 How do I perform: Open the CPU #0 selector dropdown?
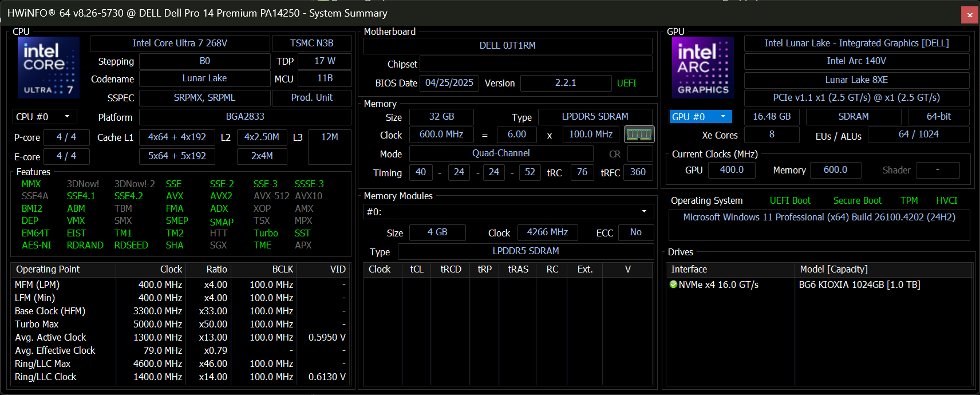coord(45,117)
